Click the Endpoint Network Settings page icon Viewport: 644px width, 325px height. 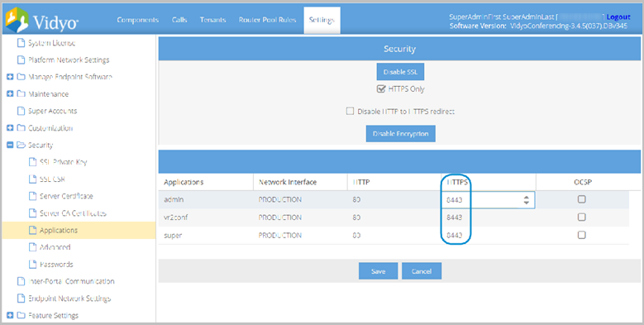[21, 299]
